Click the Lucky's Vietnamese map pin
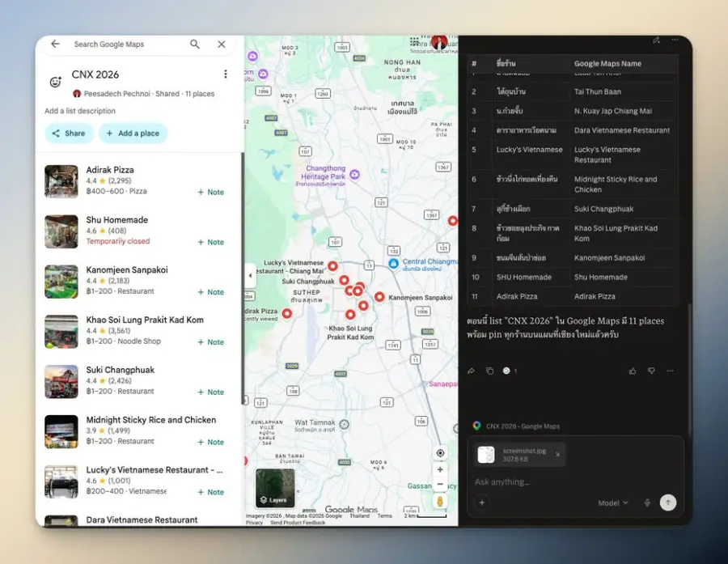The image size is (728, 564). 333,266
